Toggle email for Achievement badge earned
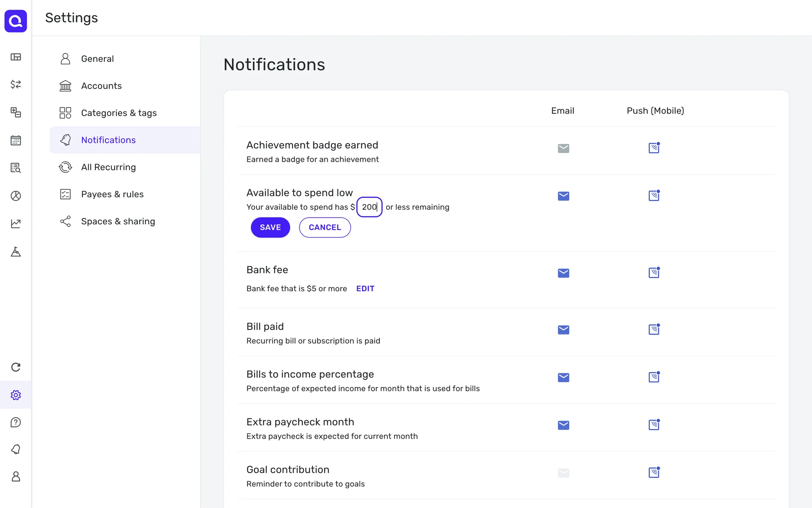This screenshot has height=508, width=812. (563, 148)
